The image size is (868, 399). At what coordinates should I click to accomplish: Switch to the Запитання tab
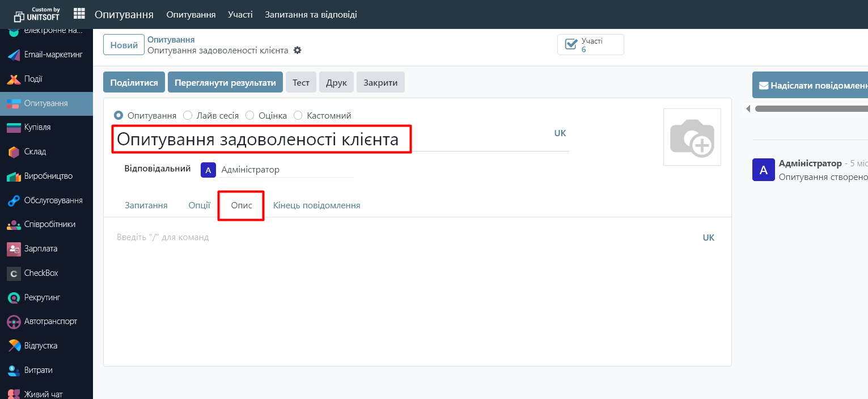point(146,205)
